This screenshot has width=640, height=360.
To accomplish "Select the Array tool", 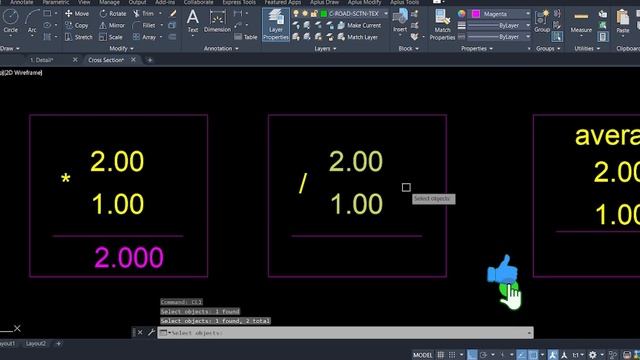I will tap(144, 37).
